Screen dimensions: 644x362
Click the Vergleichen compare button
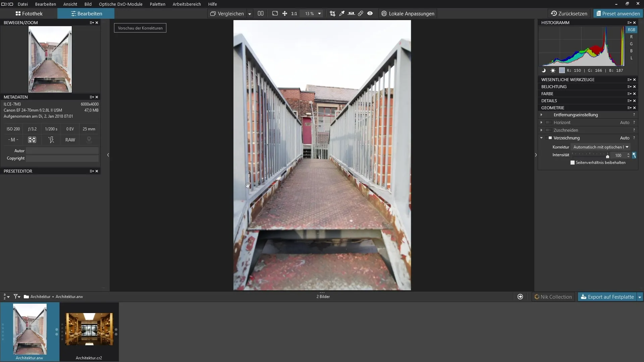click(x=227, y=14)
